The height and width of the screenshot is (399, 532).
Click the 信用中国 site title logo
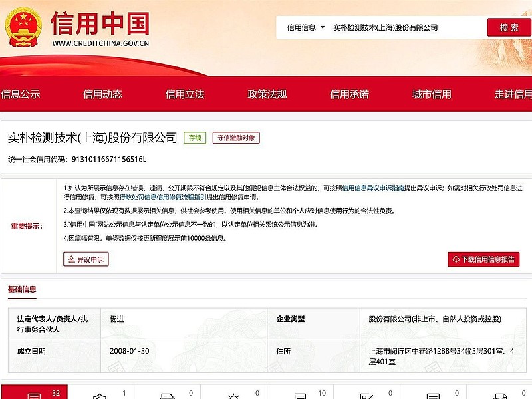tap(100, 23)
